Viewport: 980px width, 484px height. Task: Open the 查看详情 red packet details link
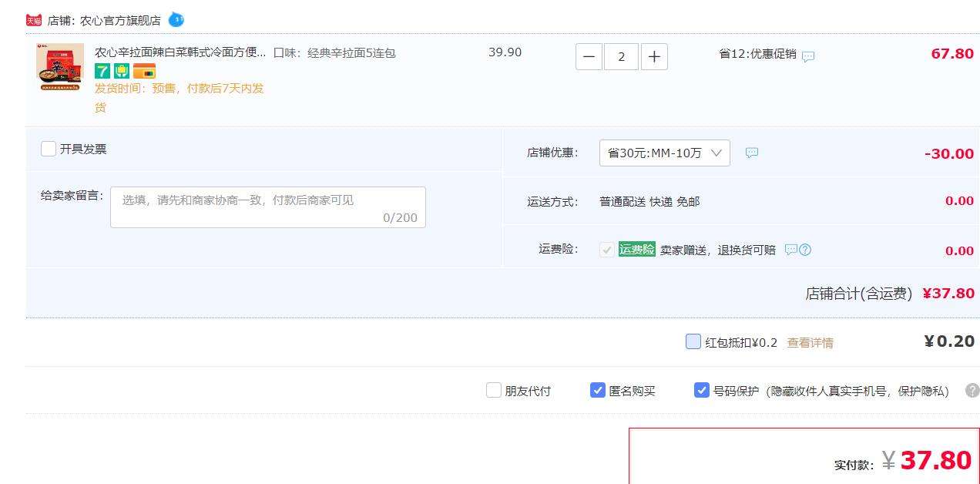pos(810,343)
